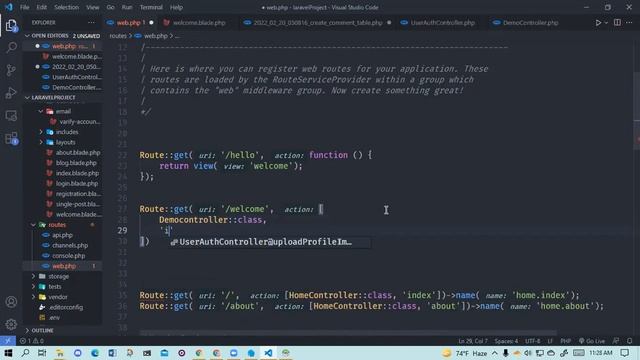Open Windows taskbar search
The width and height of the screenshot is (640, 360).
point(25,353)
